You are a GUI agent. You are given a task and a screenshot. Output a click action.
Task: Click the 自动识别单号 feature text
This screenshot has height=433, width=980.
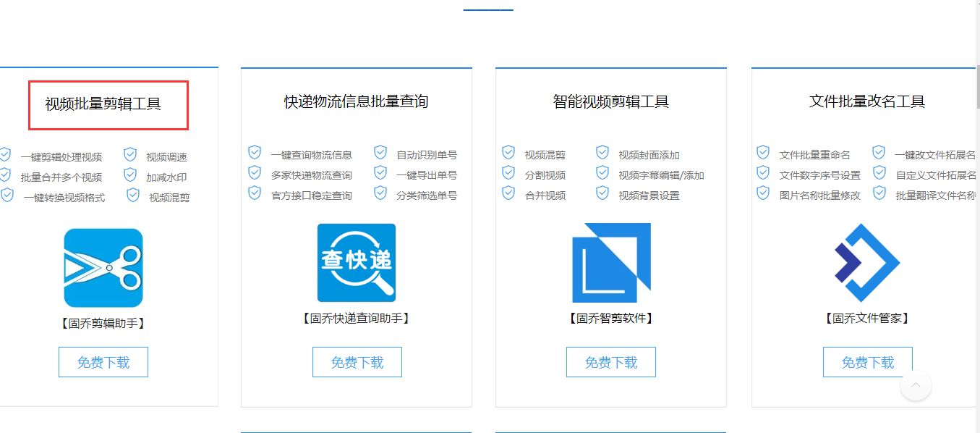tap(427, 155)
